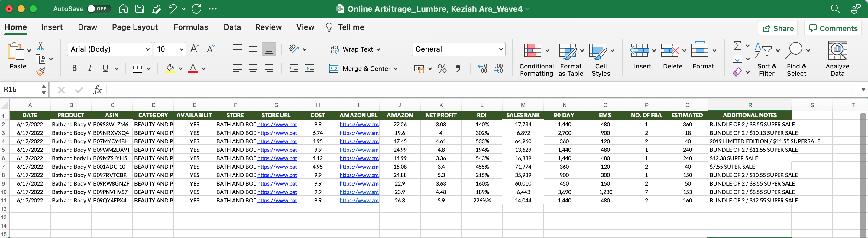
Task: Open store URL link in row 2
Action: [x=277, y=124]
